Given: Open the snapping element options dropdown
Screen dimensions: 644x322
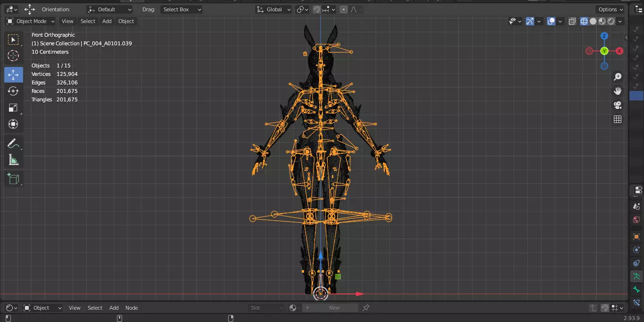Looking at the screenshot, I should [329, 9].
